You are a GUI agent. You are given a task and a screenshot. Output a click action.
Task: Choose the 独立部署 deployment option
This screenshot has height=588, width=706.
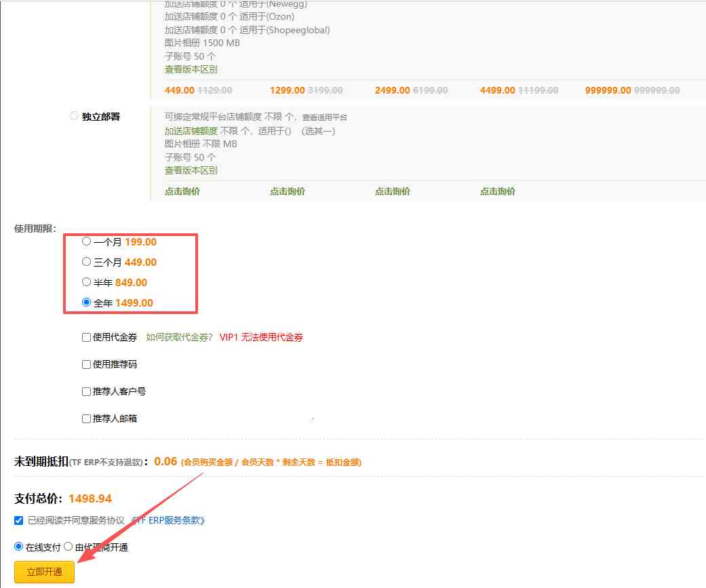pyautogui.click(x=75, y=115)
